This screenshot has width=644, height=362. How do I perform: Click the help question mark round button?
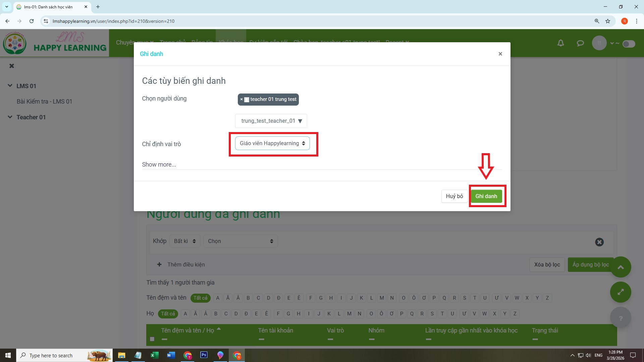click(x=621, y=318)
